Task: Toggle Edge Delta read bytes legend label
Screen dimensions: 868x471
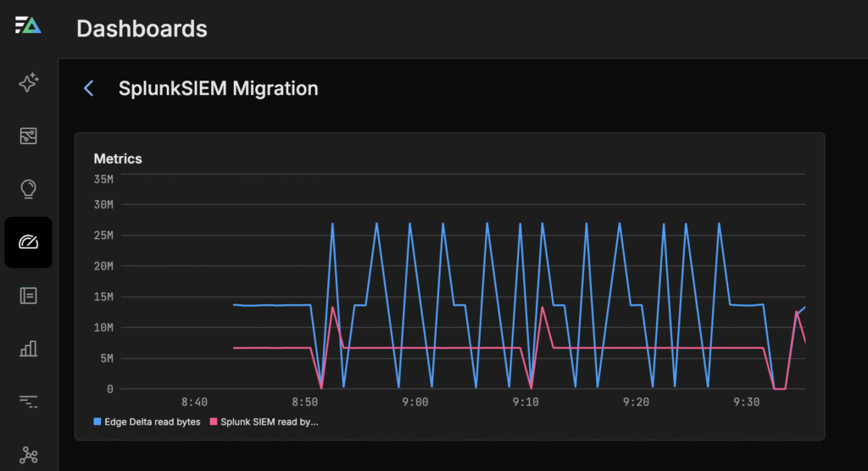Action: 152,422
